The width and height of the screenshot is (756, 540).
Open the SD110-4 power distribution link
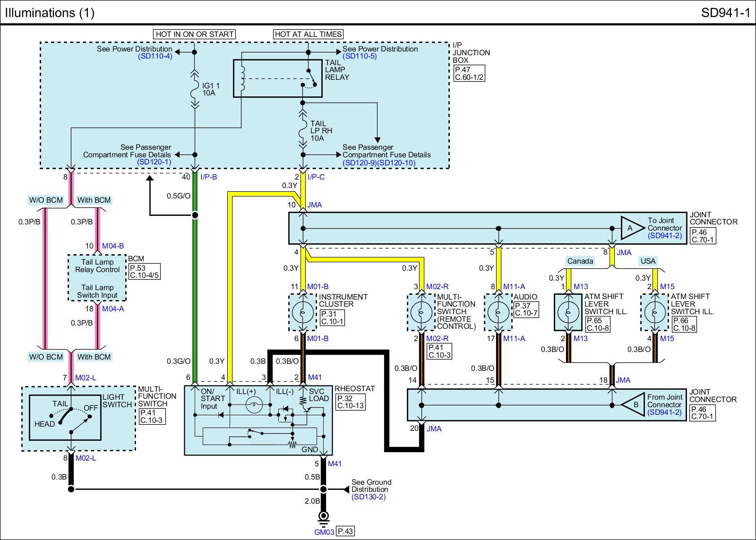point(155,56)
